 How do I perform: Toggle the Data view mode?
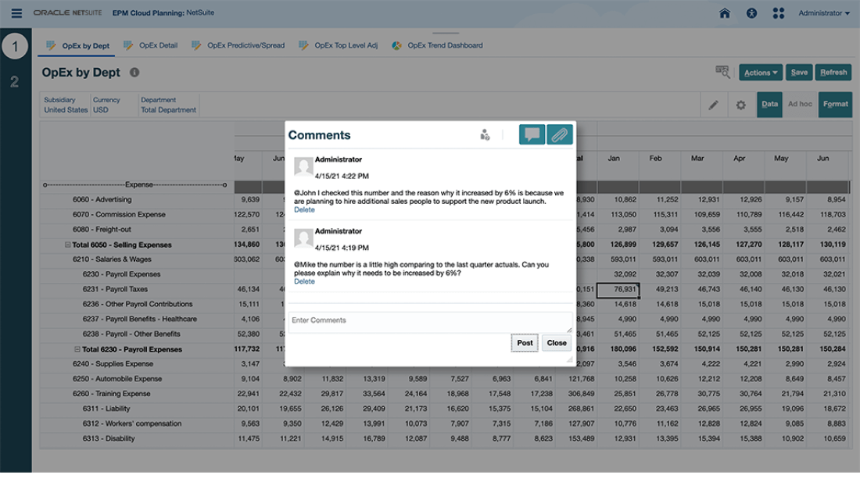click(x=769, y=104)
